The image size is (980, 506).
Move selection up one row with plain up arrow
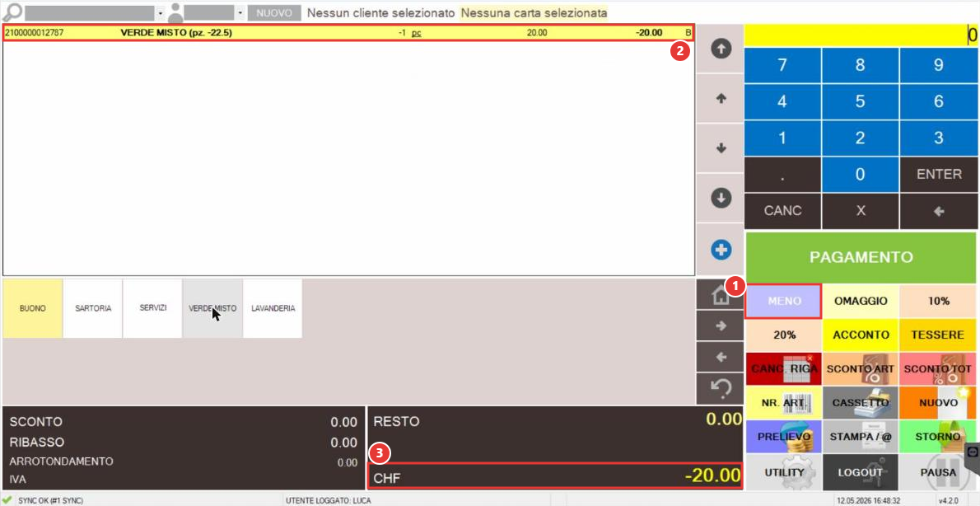coord(721,98)
